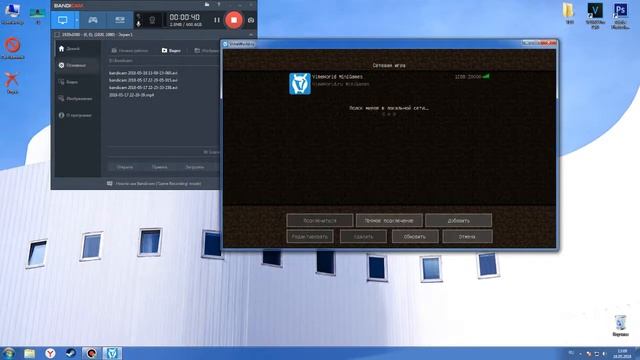Open the output folder icon in Bandicam title bar

[207, 4]
